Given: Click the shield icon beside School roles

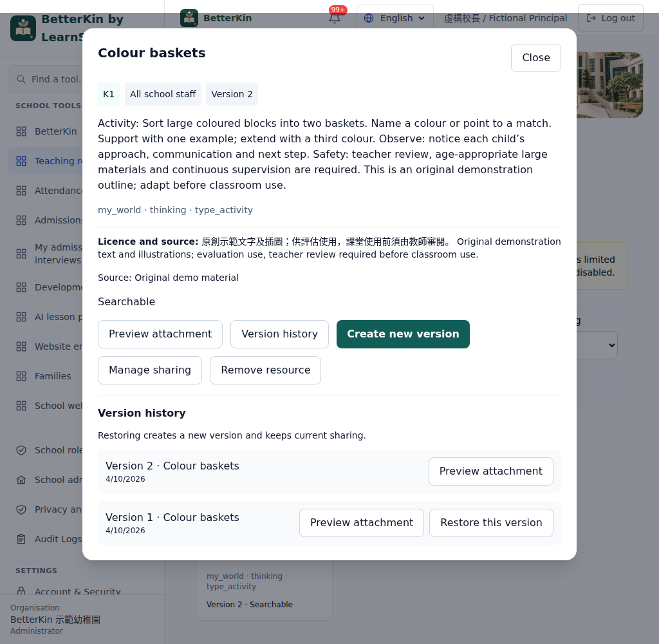Looking at the screenshot, I should pyautogui.click(x=21, y=450).
